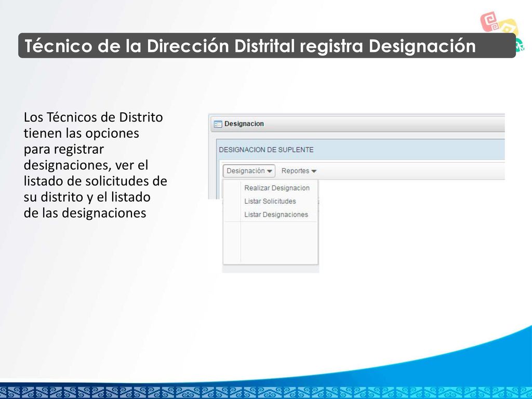Open the Reportes dropdown menu
The width and height of the screenshot is (532, 399).
[299, 171]
